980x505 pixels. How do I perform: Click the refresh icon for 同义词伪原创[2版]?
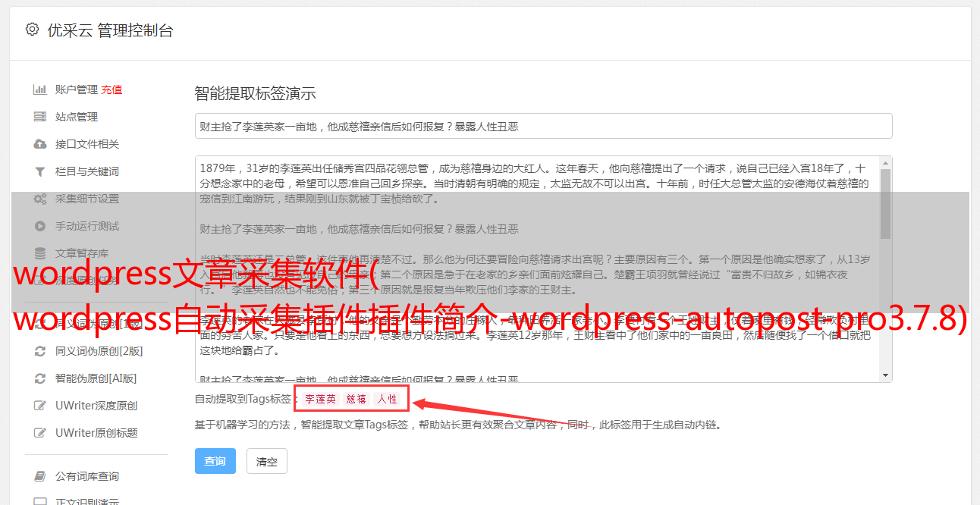[x=40, y=351]
